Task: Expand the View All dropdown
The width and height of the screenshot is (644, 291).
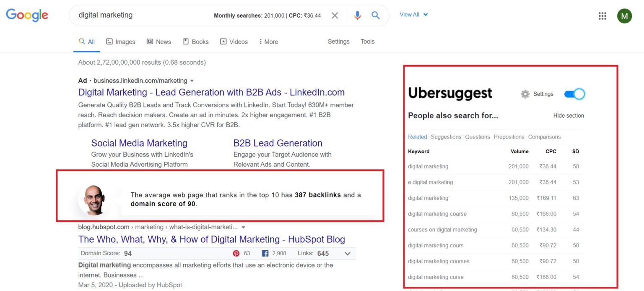Action: point(414,14)
